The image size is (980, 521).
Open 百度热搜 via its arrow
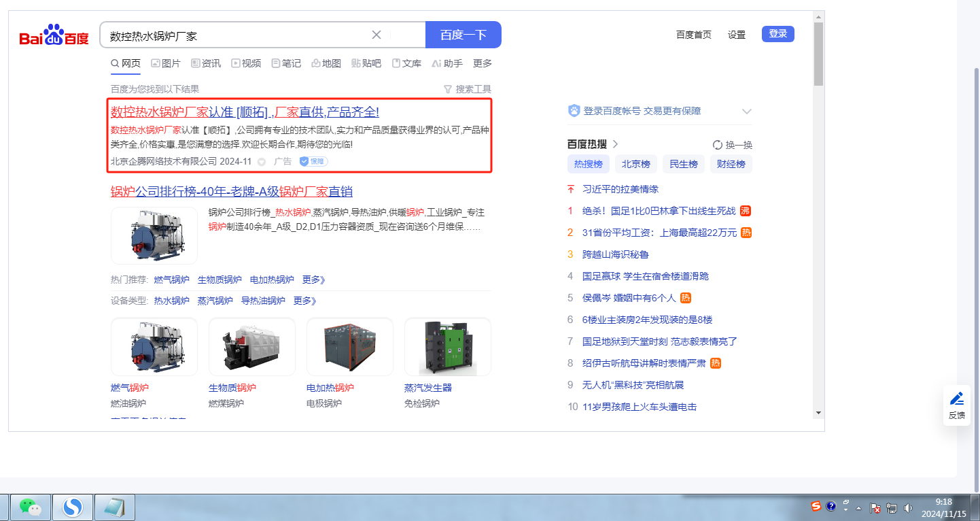(616, 144)
